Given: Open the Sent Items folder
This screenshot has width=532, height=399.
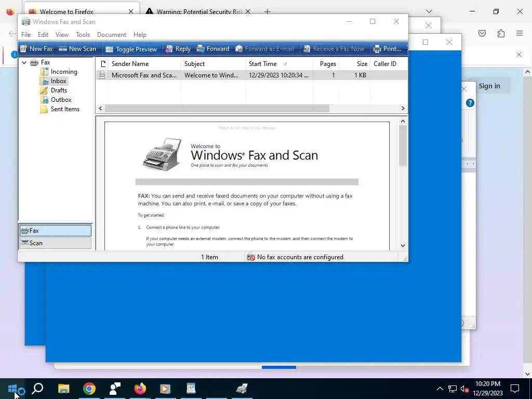Looking at the screenshot, I should [65, 109].
